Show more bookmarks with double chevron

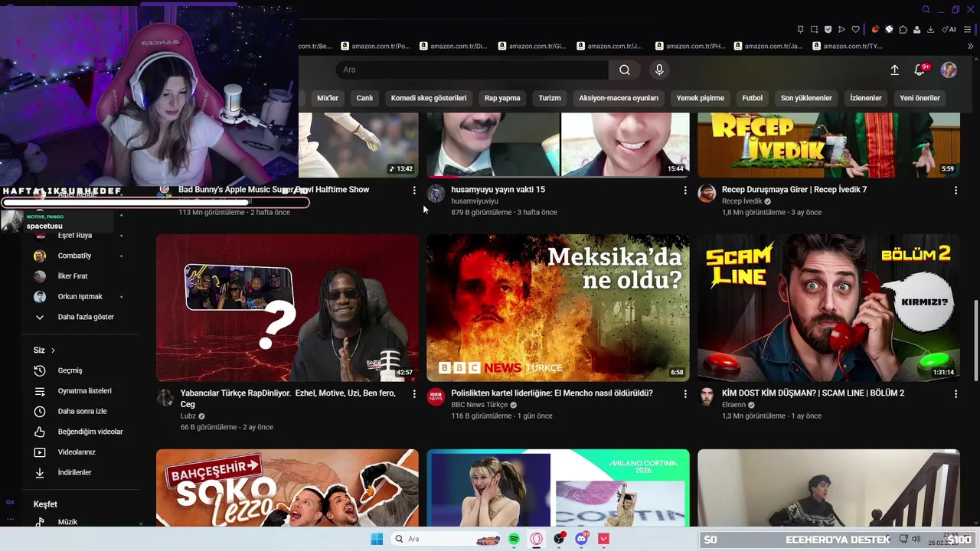coord(971,46)
